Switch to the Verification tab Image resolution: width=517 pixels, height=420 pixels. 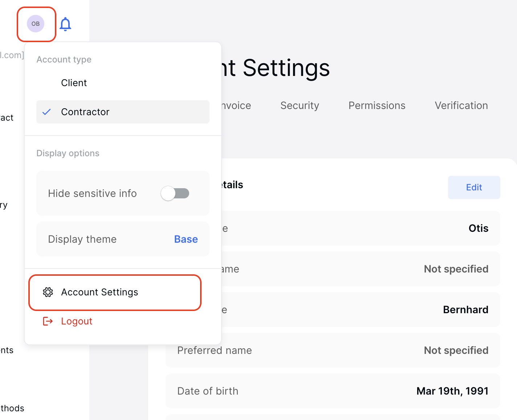[x=461, y=106]
